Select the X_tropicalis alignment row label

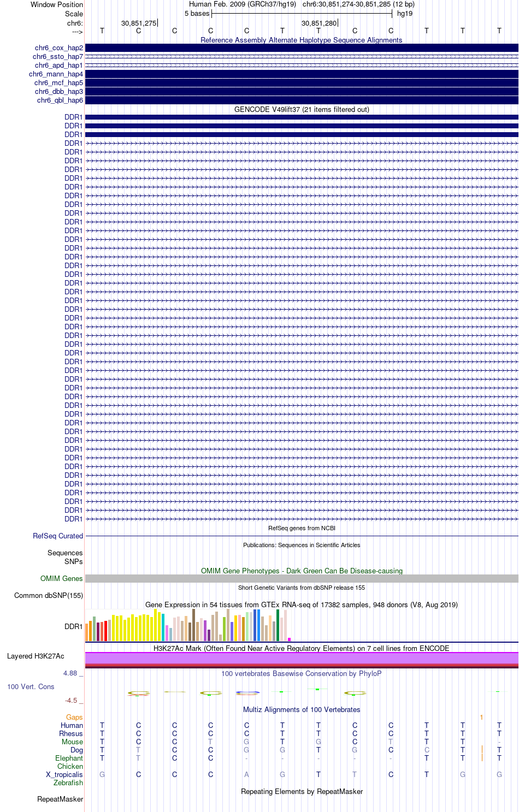click(64, 775)
